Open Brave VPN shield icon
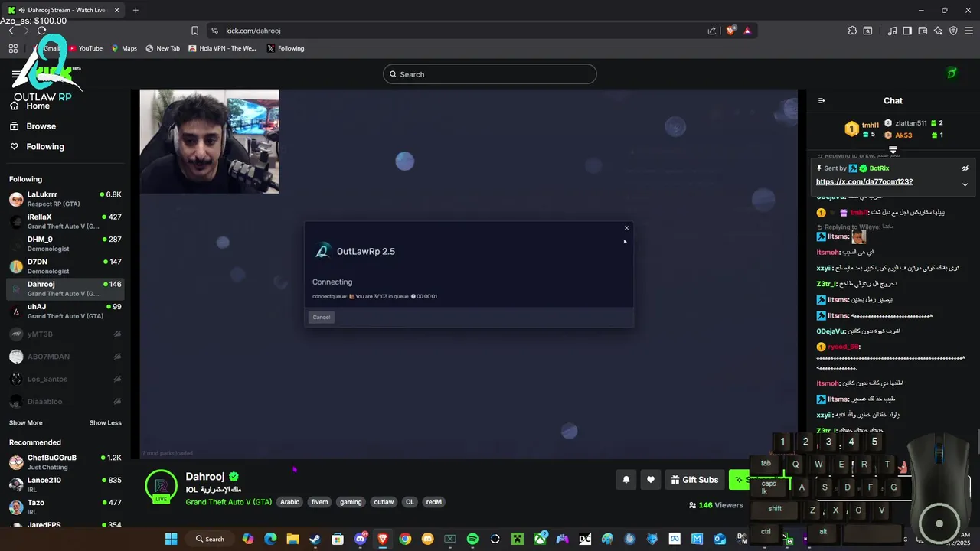Viewport: 980px width, 551px height. 953,31
